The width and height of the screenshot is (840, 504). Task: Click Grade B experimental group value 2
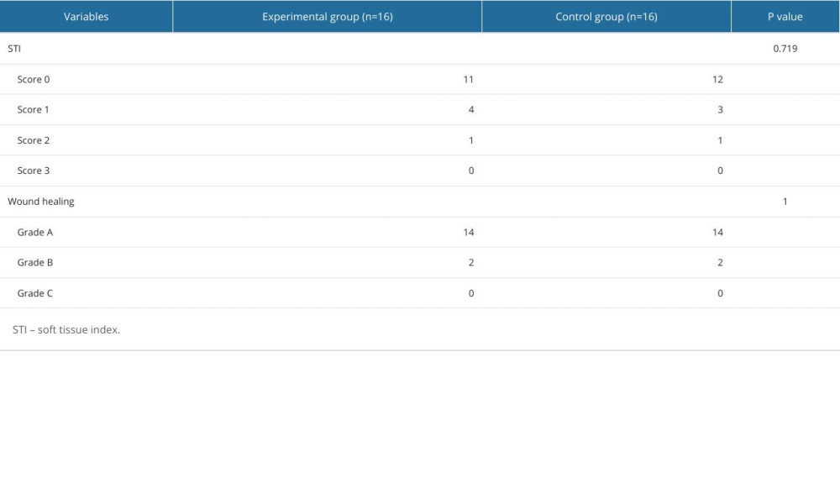[x=471, y=263]
